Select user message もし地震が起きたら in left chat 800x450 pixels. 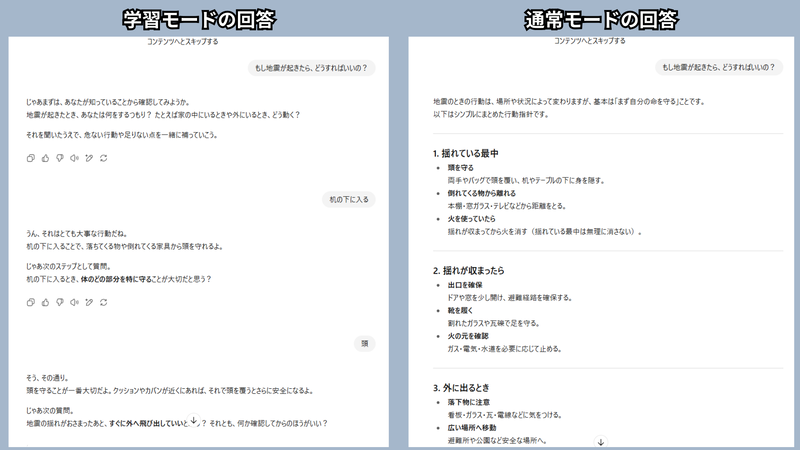point(311,68)
